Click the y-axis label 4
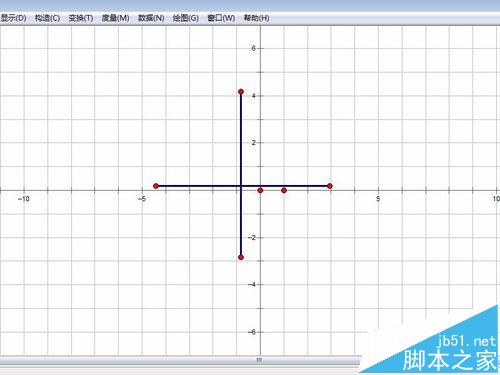Image resolution: width=500 pixels, height=375 pixels. pyautogui.click(x=254, y=96)
